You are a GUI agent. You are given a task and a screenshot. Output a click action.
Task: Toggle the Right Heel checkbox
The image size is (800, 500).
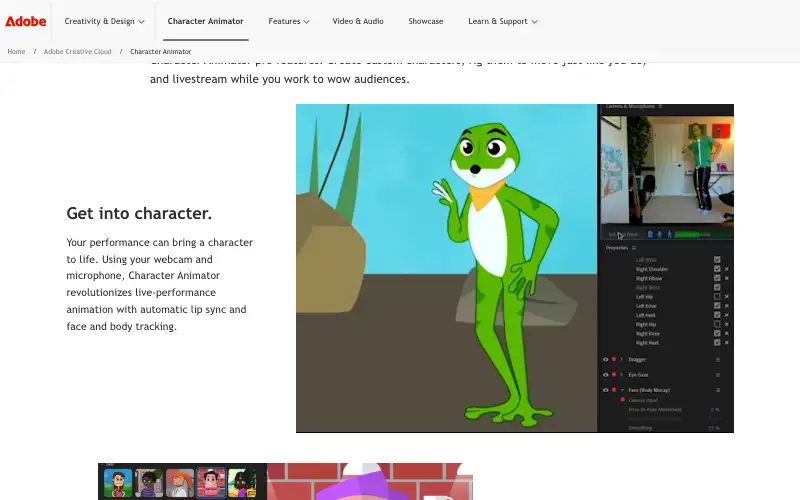(717, 342)
